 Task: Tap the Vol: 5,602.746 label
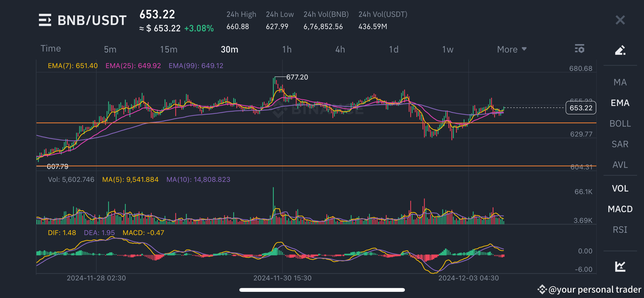pos(71,180)
